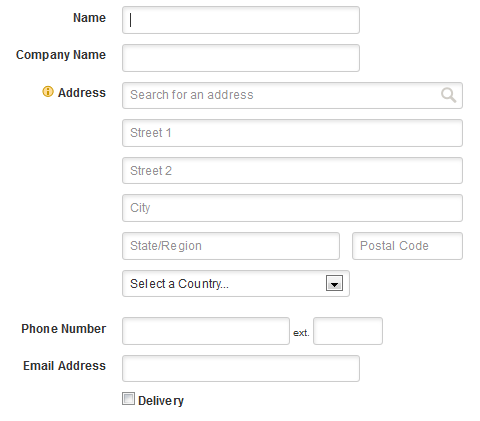The width and height of the screenshot is (480, 421).
Task: Select the Street 1 field
Action: 292,133
